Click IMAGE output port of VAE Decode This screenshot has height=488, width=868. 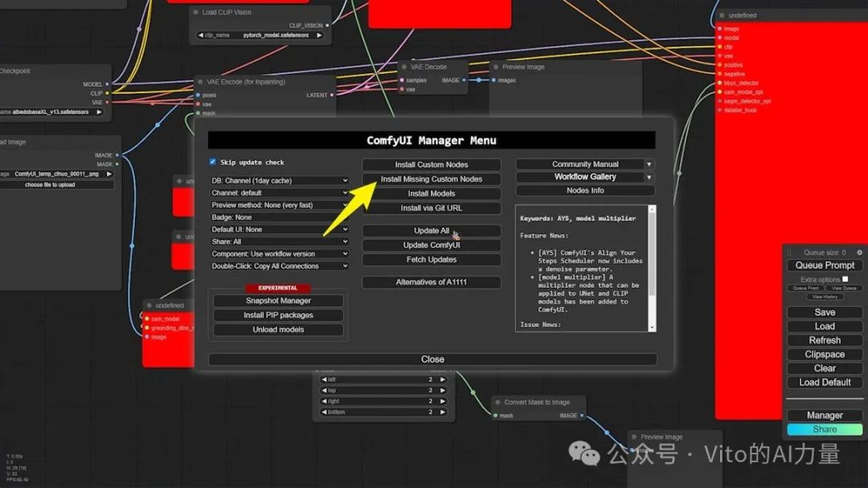click(464, 80)
